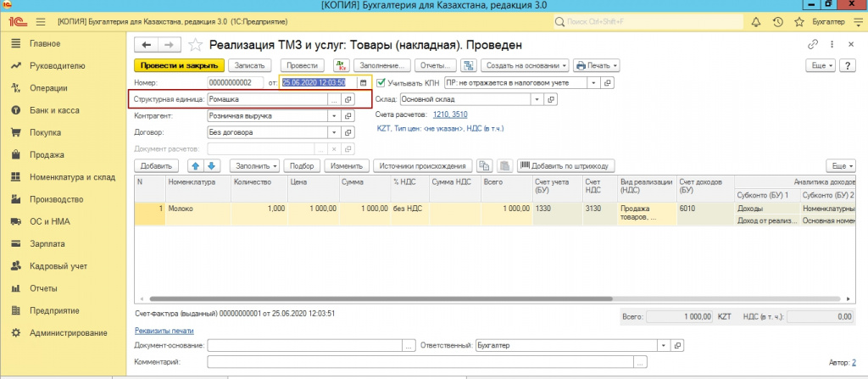This screenshot has width=868, height=379.
Task: Copy rows icon in table toolbar
Action: (484, 165)
